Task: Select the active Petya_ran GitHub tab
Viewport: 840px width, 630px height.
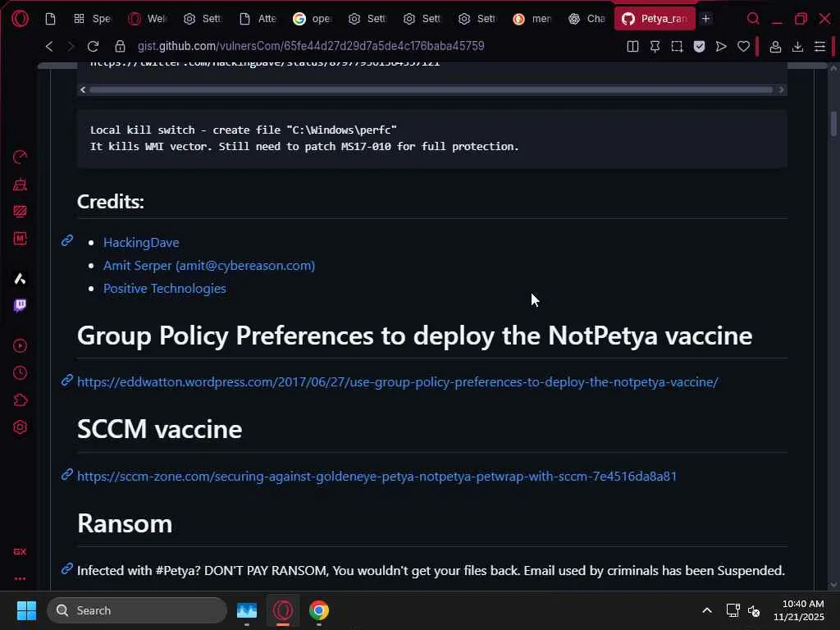Action: point(655,19)
